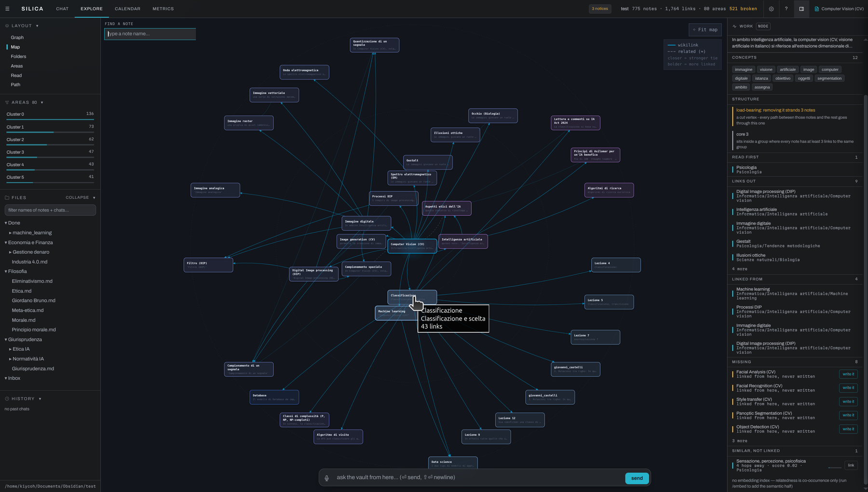This screenshot has width=868, height=492.
Task: Click the help question mark icon
Action: click(786, 9)
